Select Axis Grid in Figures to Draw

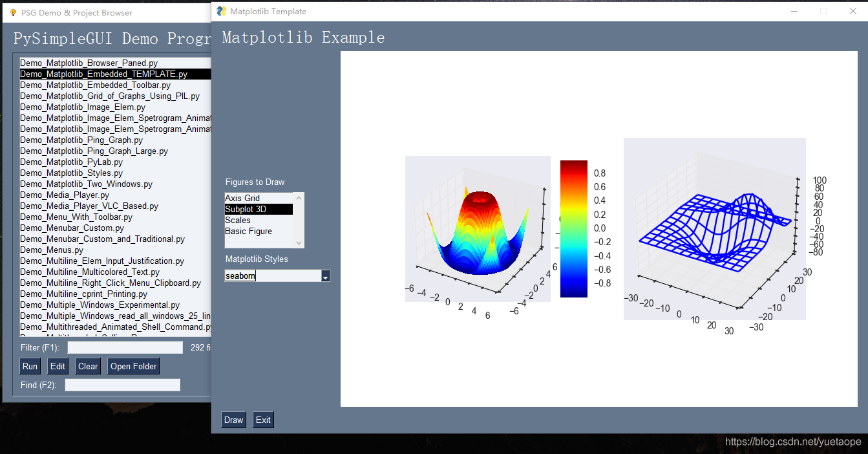259,198
